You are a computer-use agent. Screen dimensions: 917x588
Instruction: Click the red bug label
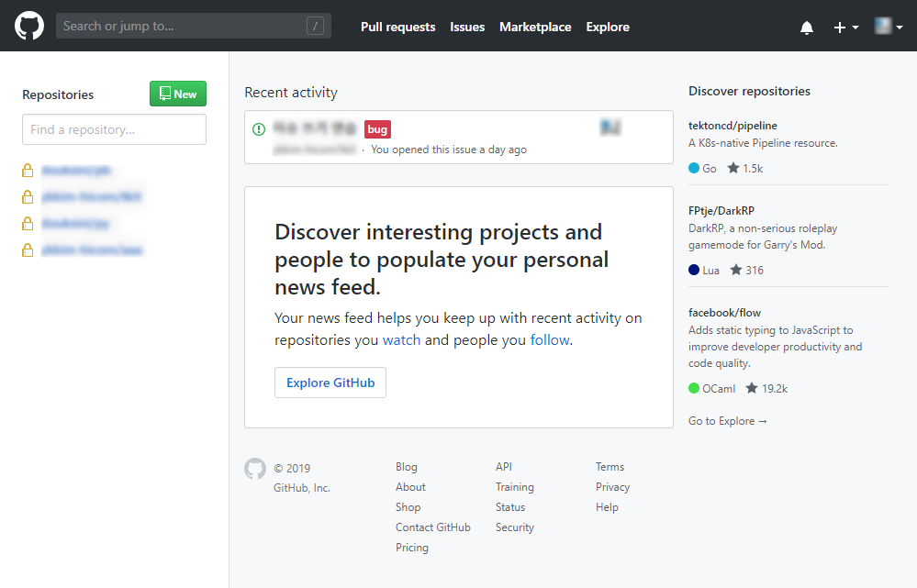[377, 129]
